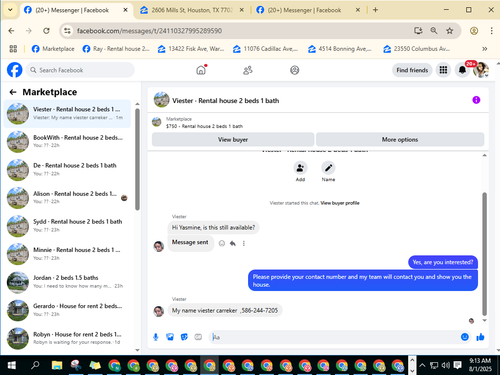Open the Friends icon in top navigation
The image size is (500, 375).
tap(248, 70)
